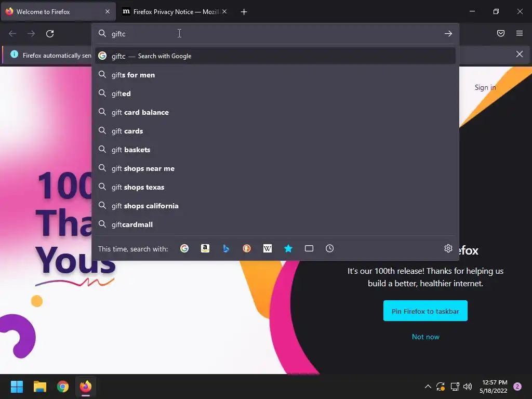Search with Wikipedia engine icon
This screenshot has height=399, width=532.
pyautogui.click(x=268, y=249)
